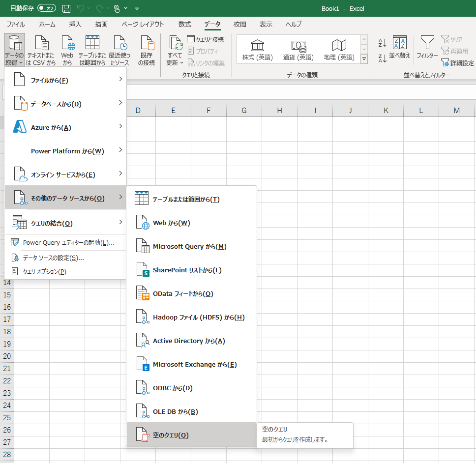Click the 並べ替え sort button
The image size is (476, 463).
[399, 47]
